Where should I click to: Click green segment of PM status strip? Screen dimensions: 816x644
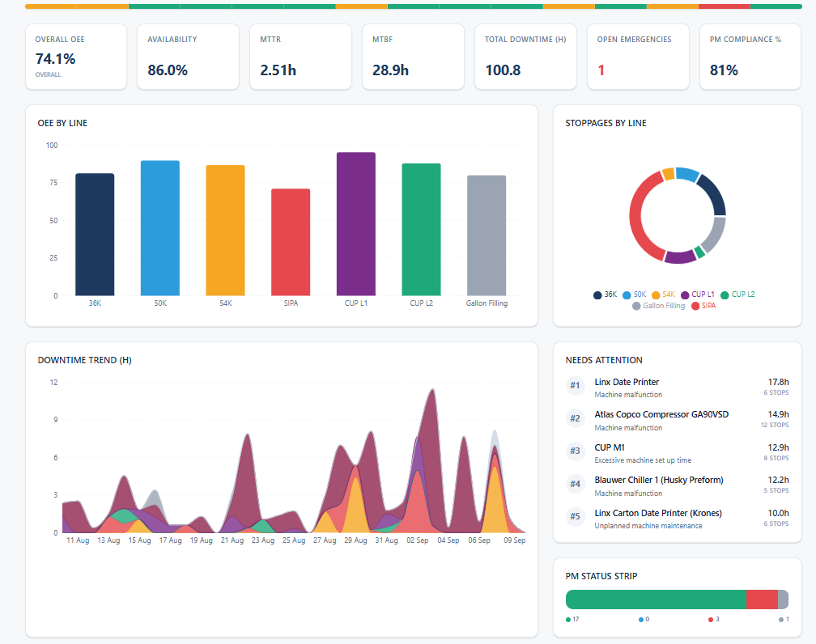tap(656, 600)
